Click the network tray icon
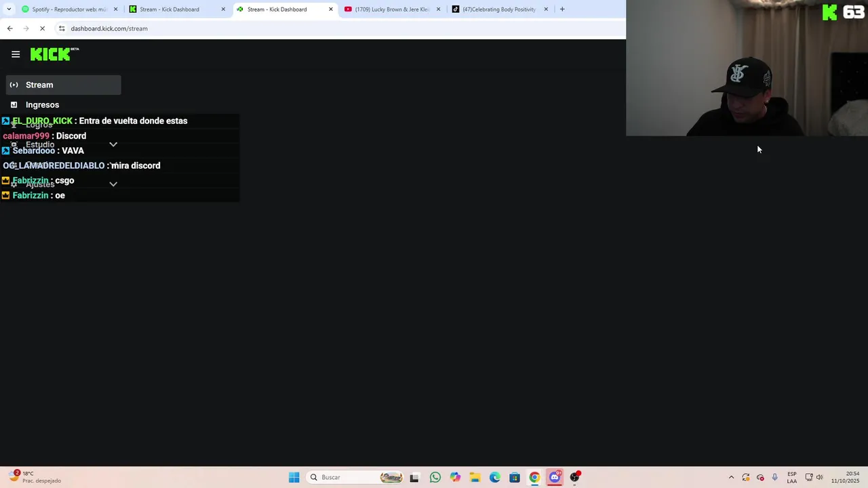 coord(809,477)
